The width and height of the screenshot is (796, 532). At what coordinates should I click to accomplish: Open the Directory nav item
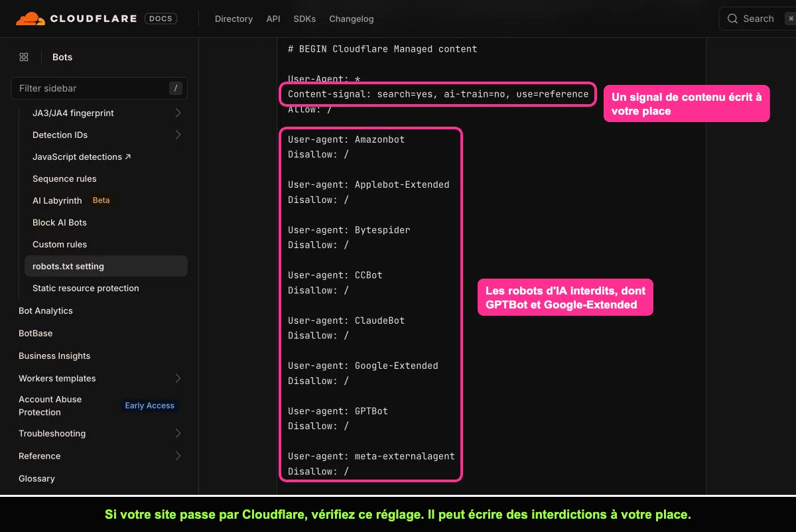[x=233, y=19]
